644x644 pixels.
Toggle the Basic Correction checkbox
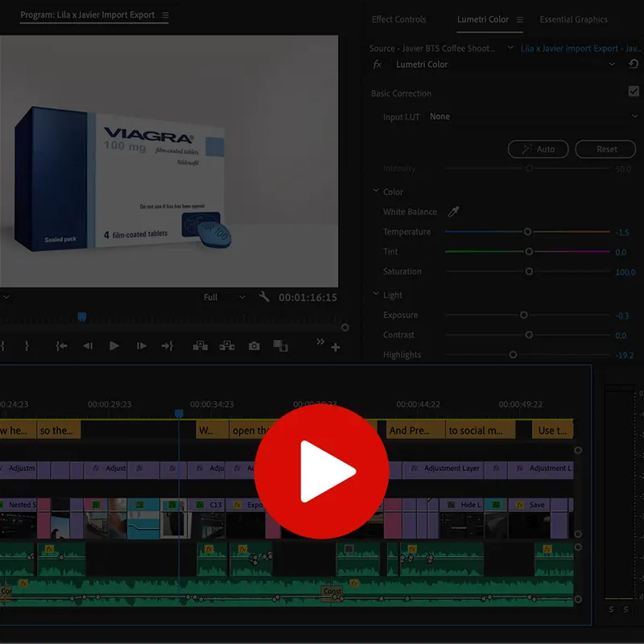634,91
